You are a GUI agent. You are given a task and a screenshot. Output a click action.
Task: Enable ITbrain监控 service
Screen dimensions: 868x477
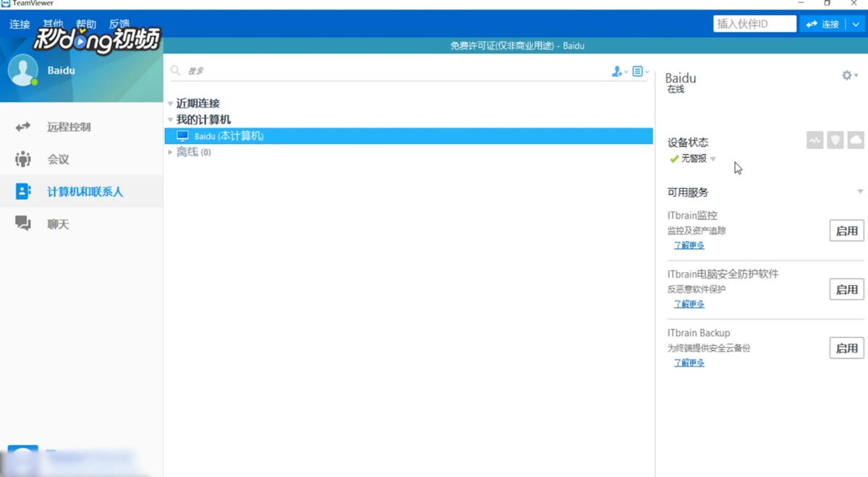click(x=846, y=231)
